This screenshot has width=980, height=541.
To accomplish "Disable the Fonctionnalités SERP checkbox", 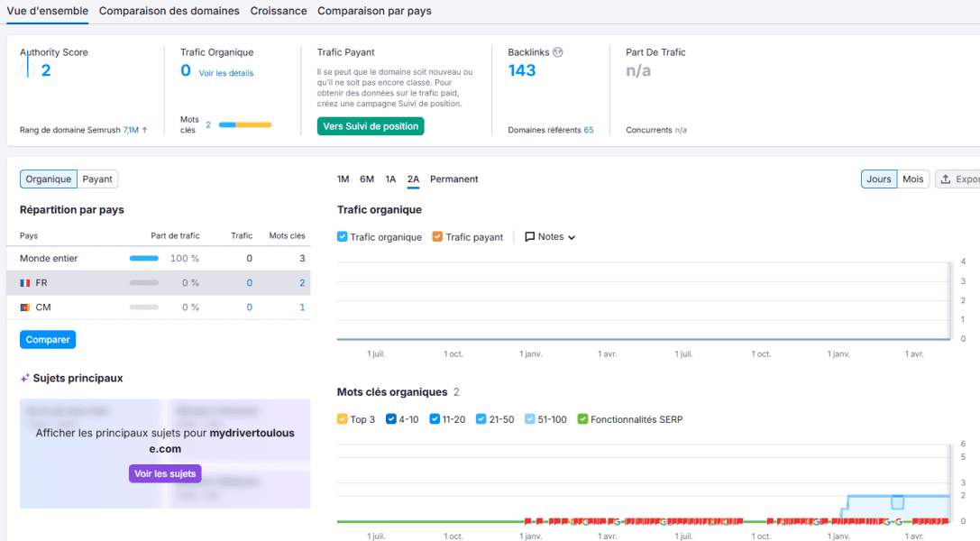I will (x=582, y=419).
